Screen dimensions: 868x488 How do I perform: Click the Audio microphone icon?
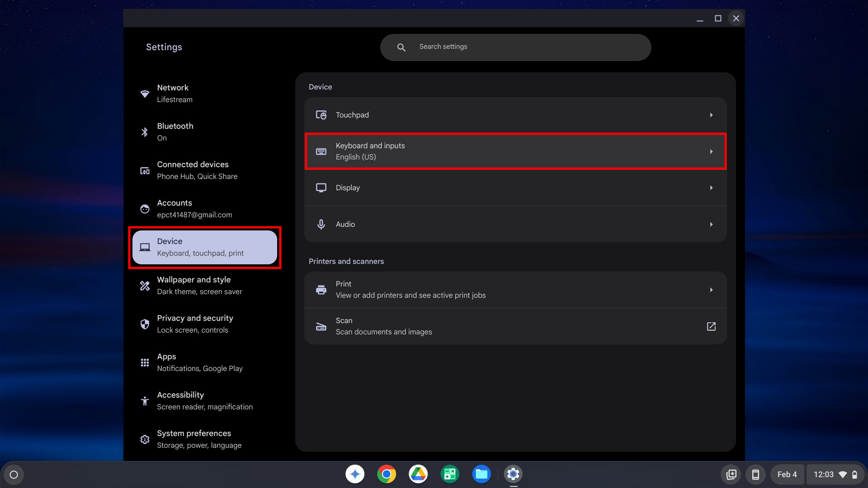(x=321, y=225)
